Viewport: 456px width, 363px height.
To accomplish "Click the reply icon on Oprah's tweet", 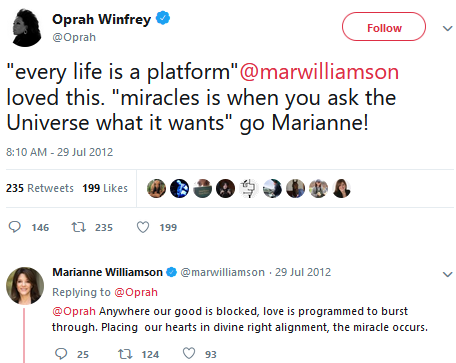I will pos(15,227).
